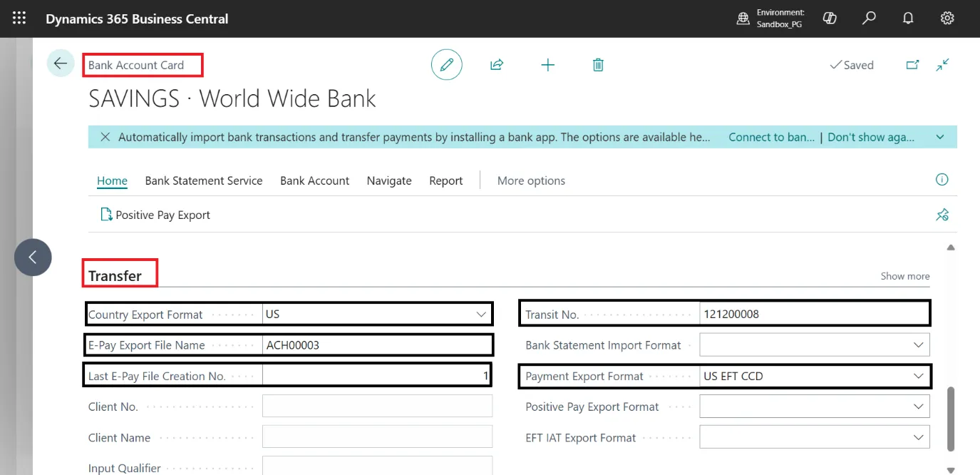Click the Client Name input field
Viewport: 980px width, 475px height.
[x=377, y=437]
